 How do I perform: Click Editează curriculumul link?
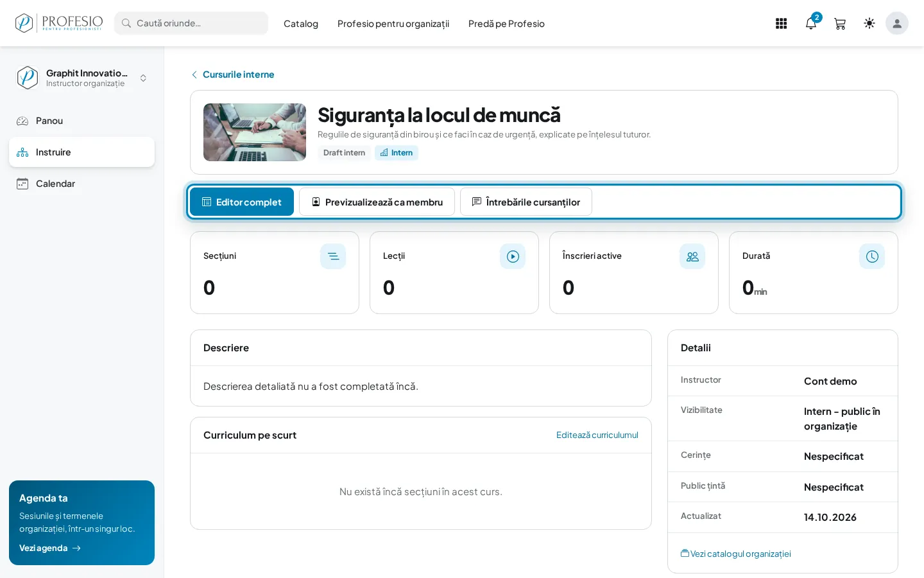pos(597,435)
